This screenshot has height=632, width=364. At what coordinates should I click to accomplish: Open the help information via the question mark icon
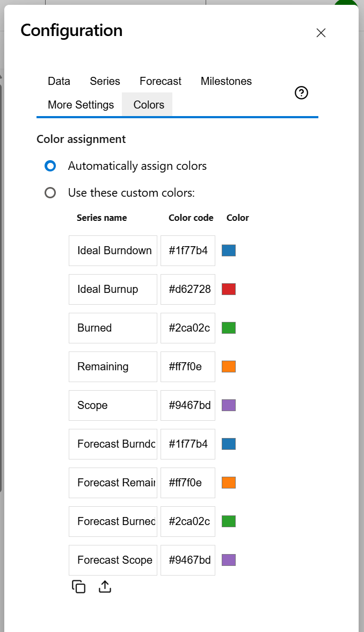[301, 93]
